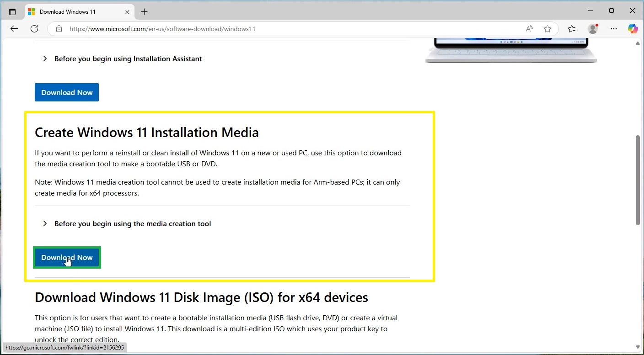Viewport: 644px width, 355px height.
Task: View site information via the lock icon
Action: click(x=59, y=29)
